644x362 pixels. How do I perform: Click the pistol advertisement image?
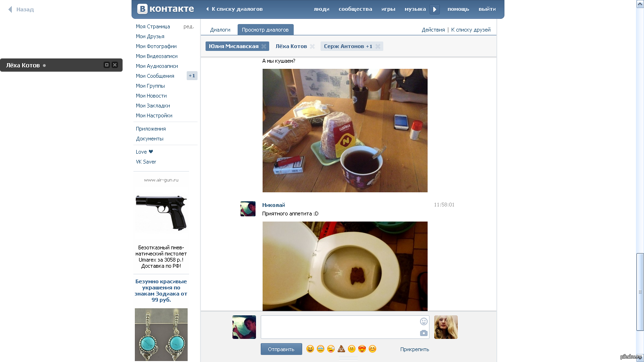click(161, 212)
